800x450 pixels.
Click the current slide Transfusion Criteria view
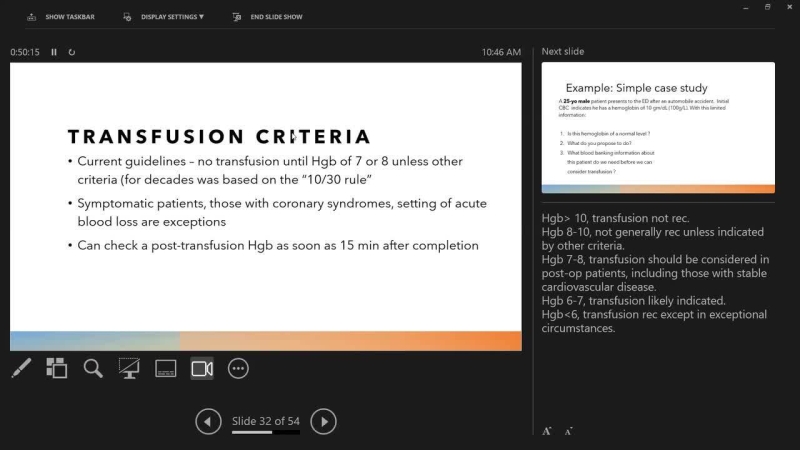(265, 207)
